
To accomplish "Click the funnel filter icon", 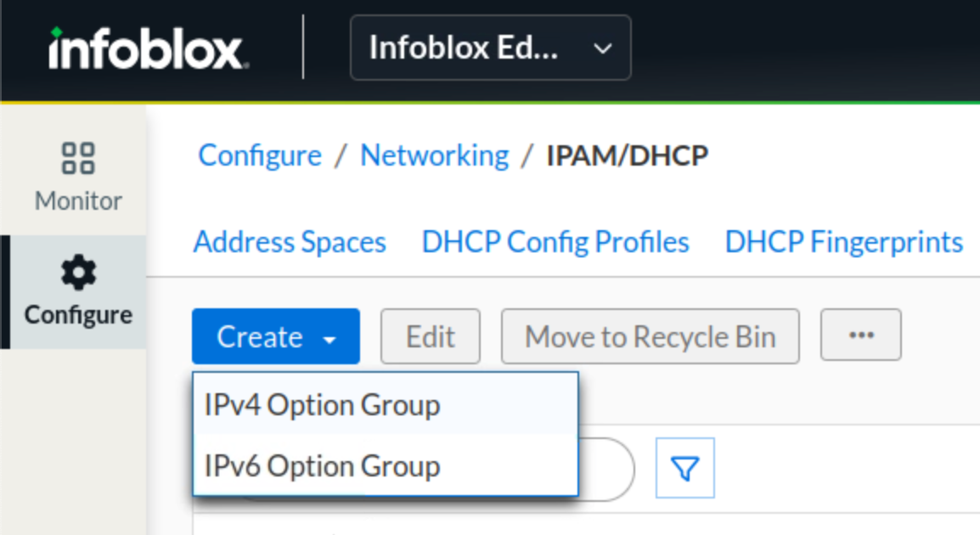I will (x=684, y=468).
